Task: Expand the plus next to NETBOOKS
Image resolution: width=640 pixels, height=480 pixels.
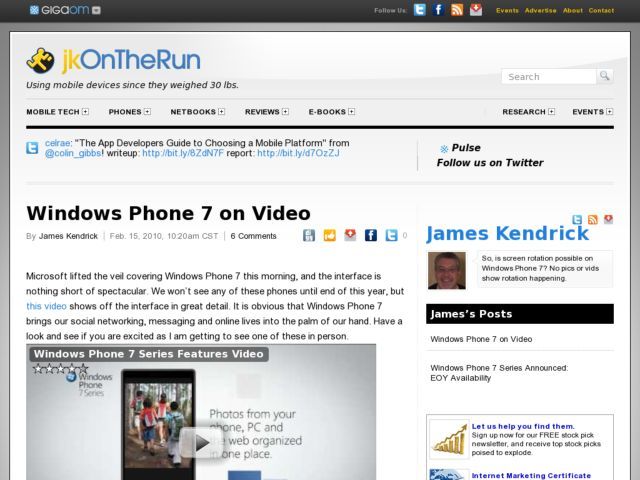Action: click(221, 111)
